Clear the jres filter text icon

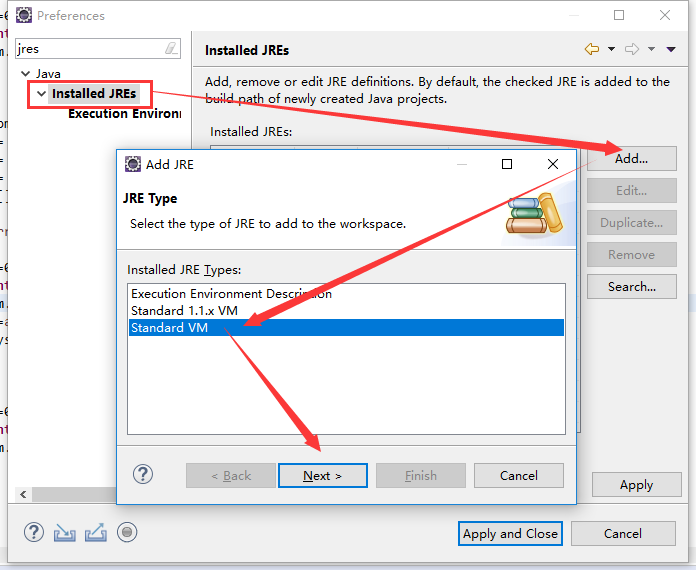171,48
